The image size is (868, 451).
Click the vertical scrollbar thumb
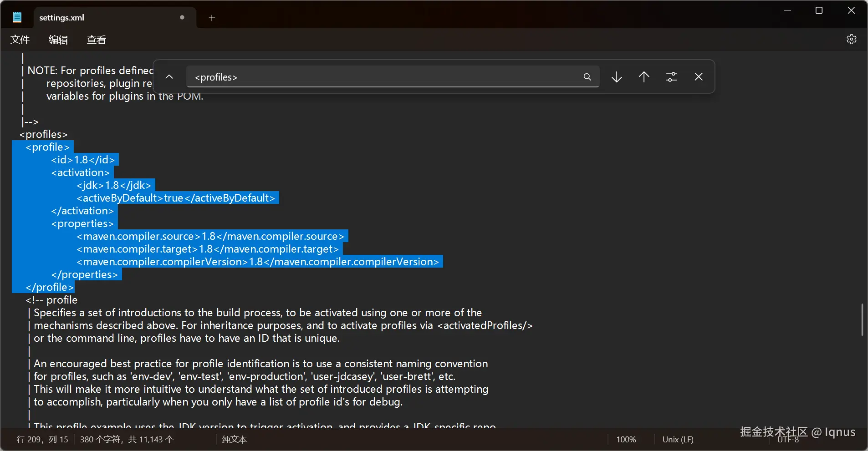(x=862, y=320)
